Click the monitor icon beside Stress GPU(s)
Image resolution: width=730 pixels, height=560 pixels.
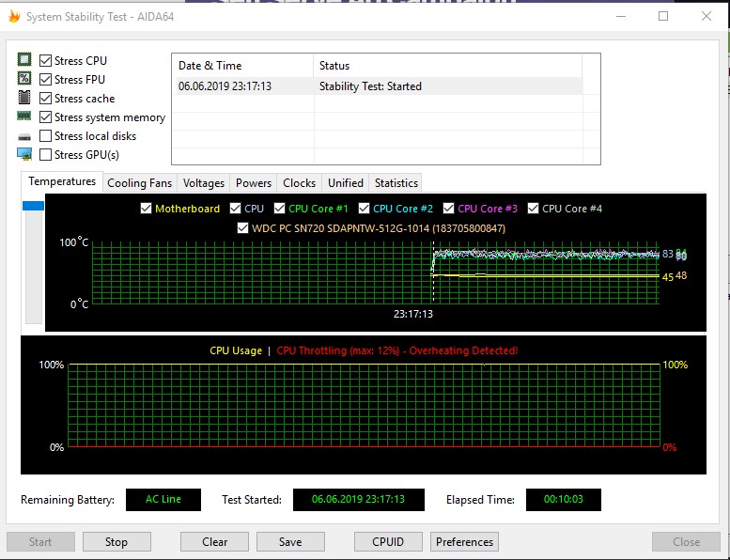click(x=24, y=154)
